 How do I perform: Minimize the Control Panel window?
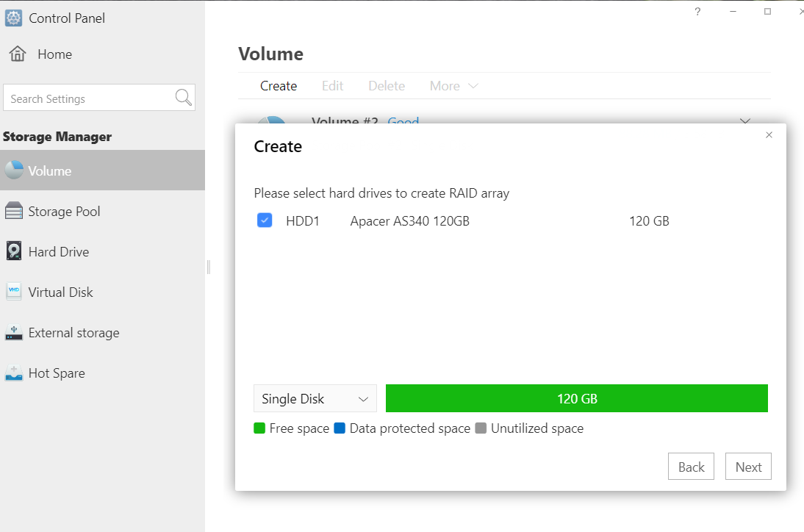pos(733,11)
